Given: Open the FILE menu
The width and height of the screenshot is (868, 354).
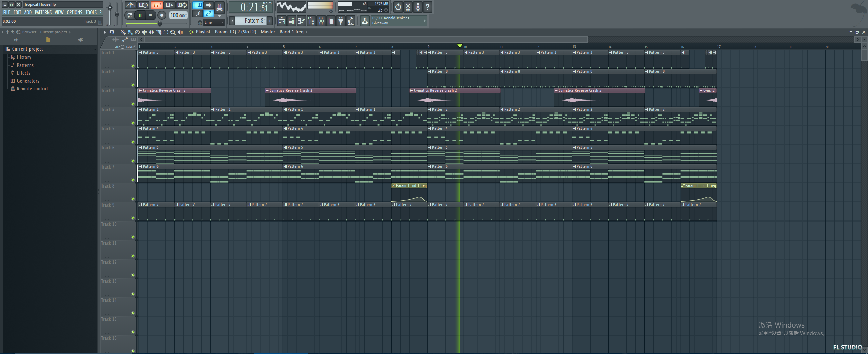Looking at the screenshot, I should pyautogui.click(x=6, y=12).
